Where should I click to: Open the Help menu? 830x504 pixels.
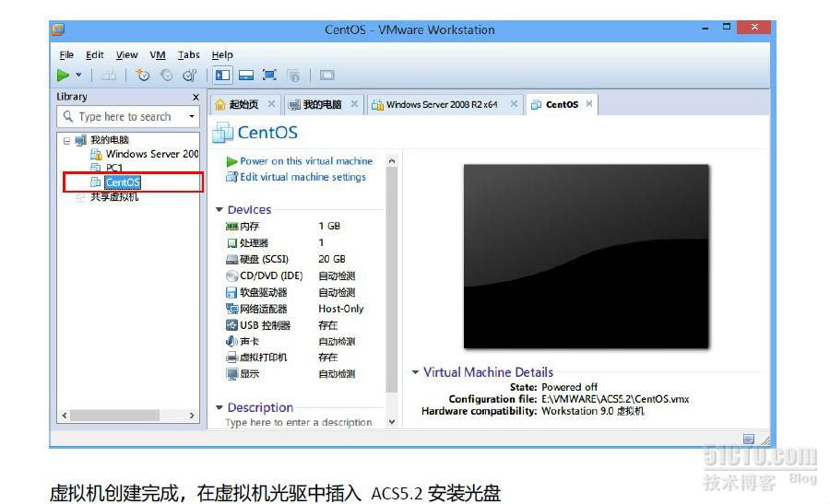pos(222,54)
